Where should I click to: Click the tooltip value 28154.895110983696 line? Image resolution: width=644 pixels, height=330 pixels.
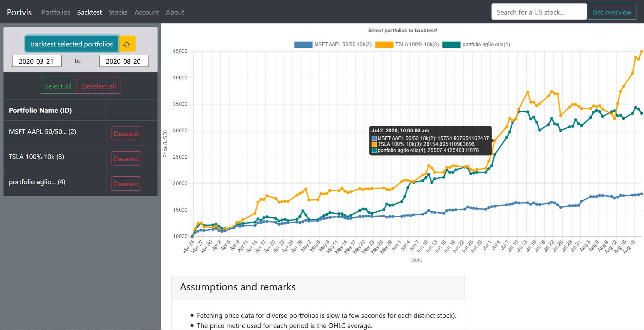423,144
